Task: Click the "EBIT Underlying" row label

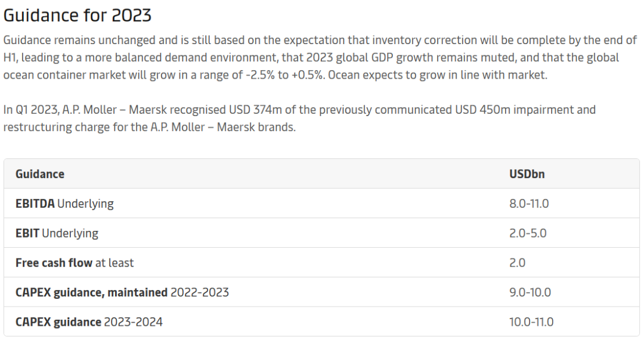Action: 57,233
